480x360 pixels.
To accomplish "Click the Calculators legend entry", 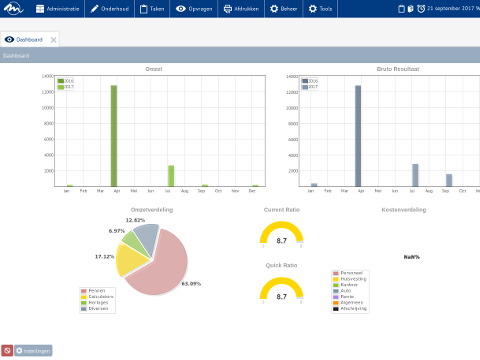I will 97,297.
